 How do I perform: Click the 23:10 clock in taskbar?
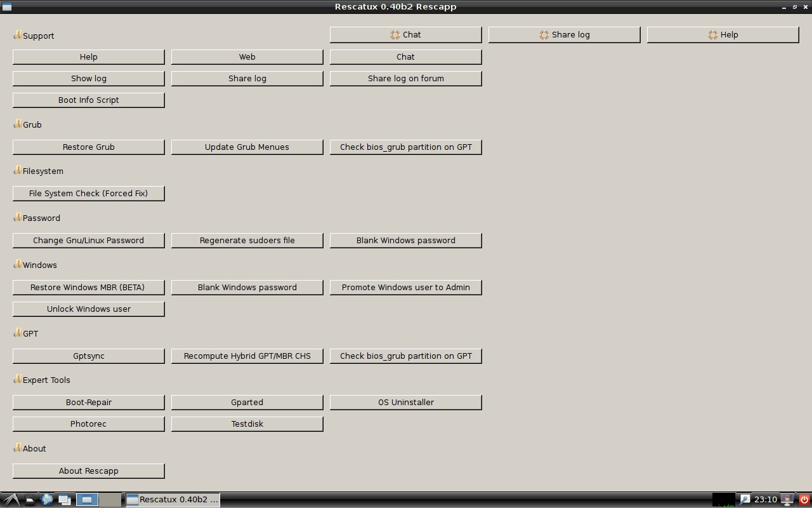coord(766,500)
